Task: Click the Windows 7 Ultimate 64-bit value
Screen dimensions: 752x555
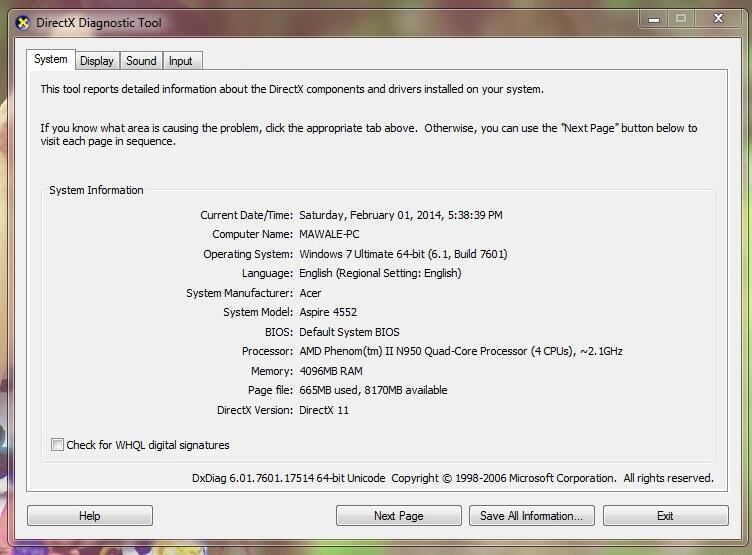Action: (x=403, y=254)
